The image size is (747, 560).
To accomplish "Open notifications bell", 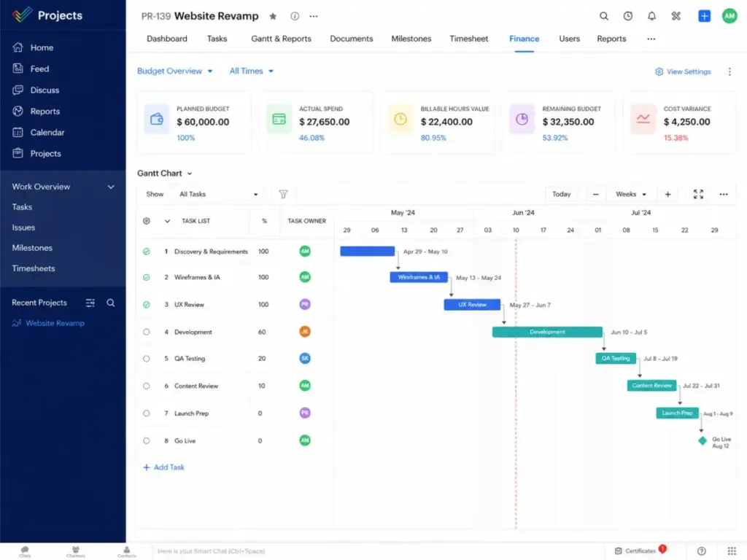I will (x=651, y=16).
